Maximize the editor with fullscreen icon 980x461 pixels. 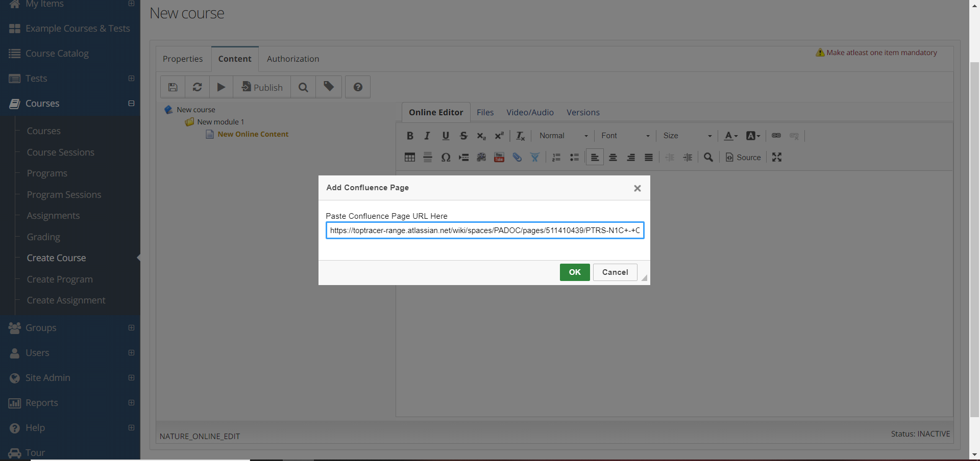pyautogui.click(x=777, y=157)
